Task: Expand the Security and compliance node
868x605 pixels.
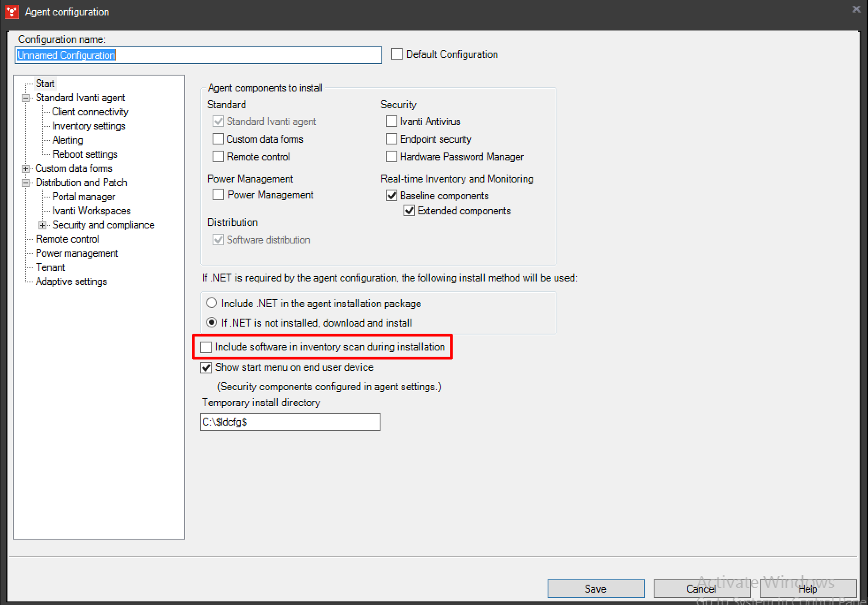Action: tap(42, 225)
